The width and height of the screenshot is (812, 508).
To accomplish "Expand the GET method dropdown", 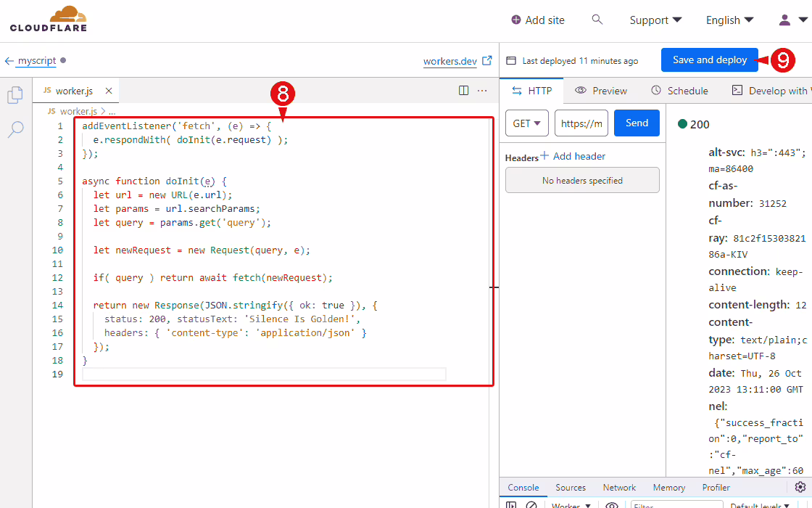I will point(526,123).
